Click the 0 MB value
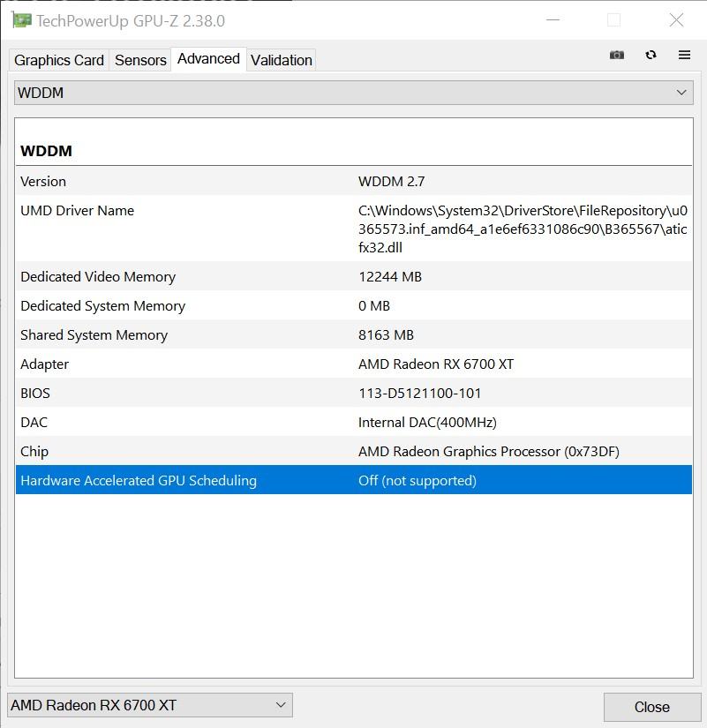Image resolution: width=707 pixels, height=728 pixels. tap(374, 306)
